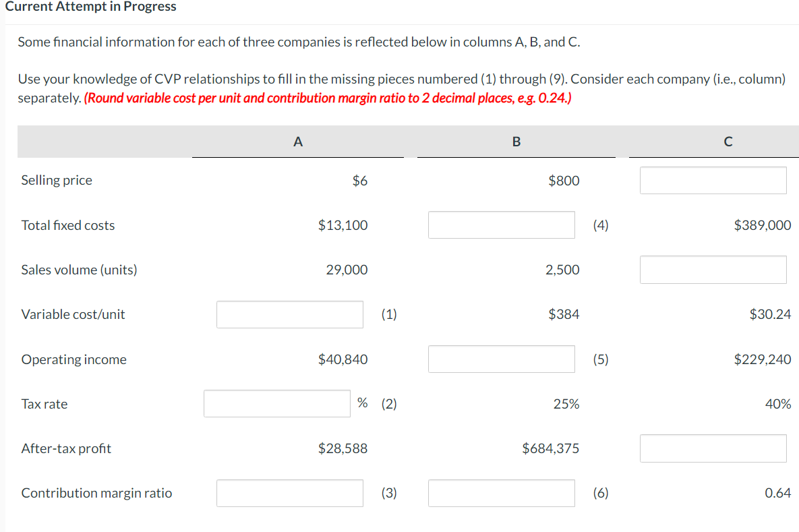The width and height of the screenshot is (799, 532).
Task: Click the Selling price input for company C
Action: [x=713, y=180]
